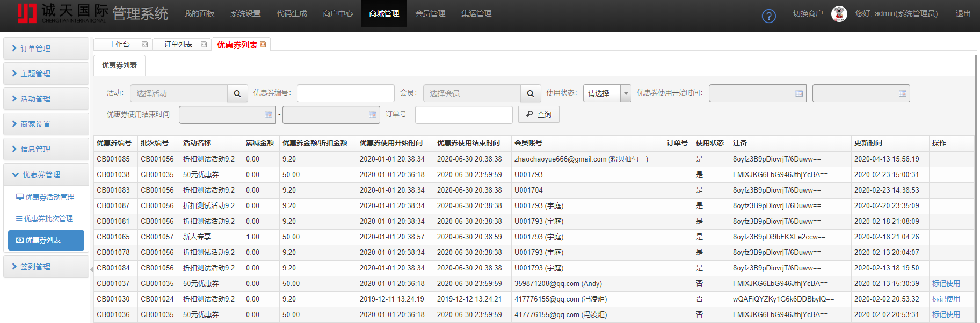Image resolution: width=980 pixels, height=323 pixels.
Task: Click the batch number CB001057
Action: coord(157,237)
